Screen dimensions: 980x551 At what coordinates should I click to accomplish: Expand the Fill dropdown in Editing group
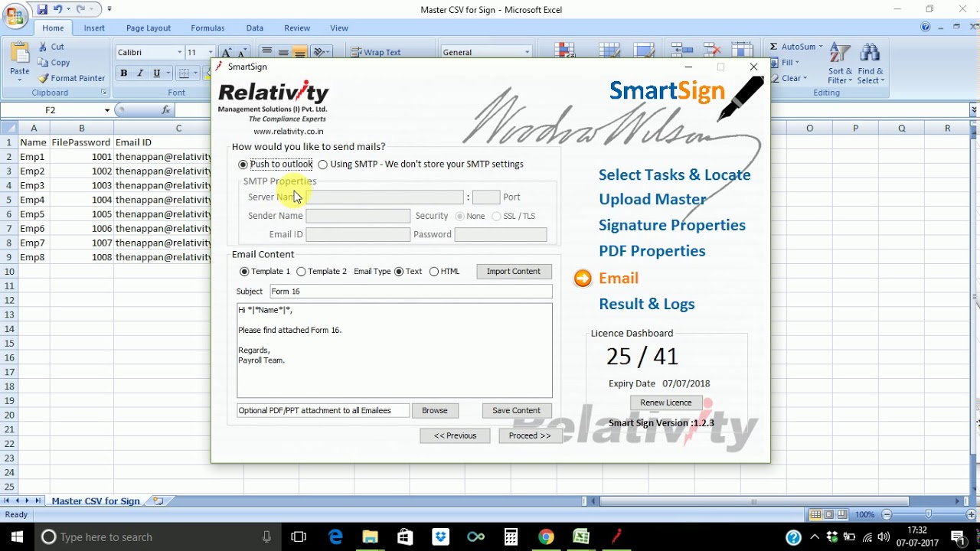coord(797,63)
